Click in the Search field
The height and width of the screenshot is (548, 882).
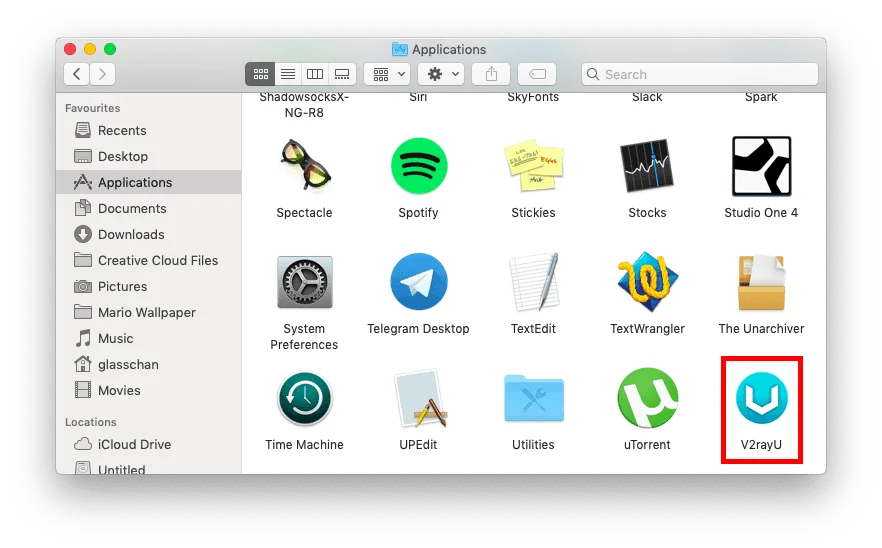click(700, 74)
